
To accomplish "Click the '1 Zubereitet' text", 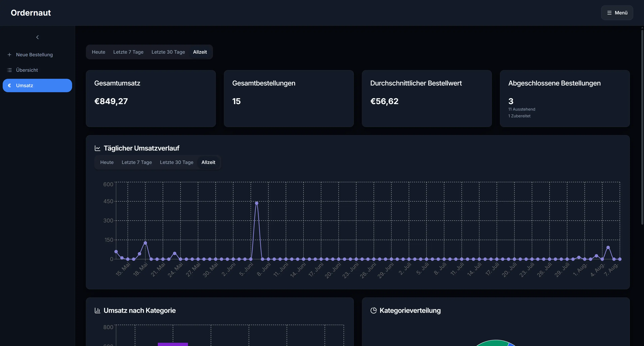I will click(x=519, y=116).
